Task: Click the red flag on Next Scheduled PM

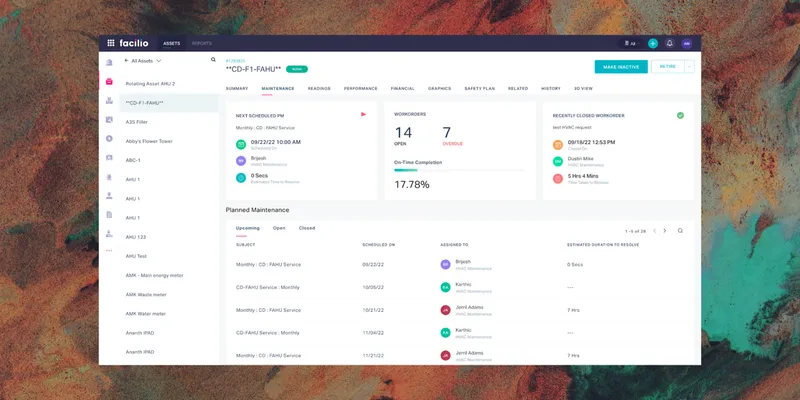Action: 363,114
